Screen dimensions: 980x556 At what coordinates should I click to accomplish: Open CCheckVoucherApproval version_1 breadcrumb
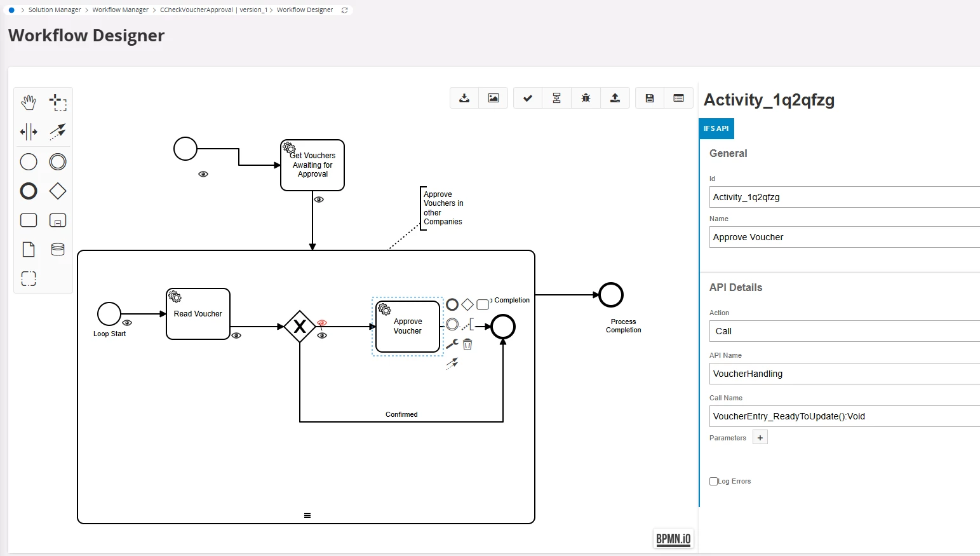click(213, 10)
